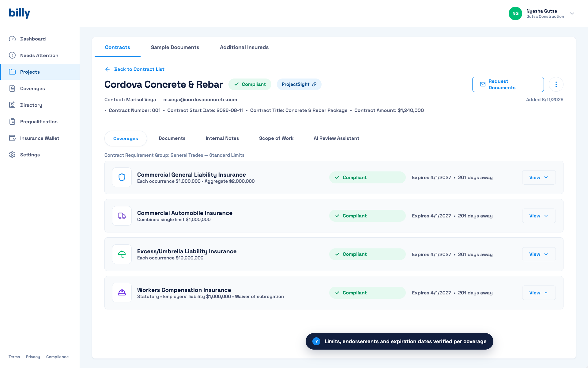Open the Internal Notes sub-tab
The width and height of the screenshot is (588, 368).
(x=222, y=138)
